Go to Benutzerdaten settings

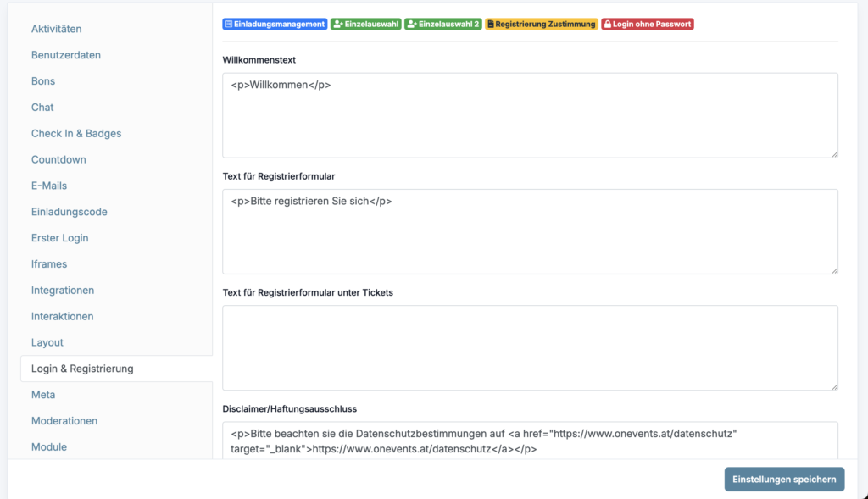[66, 55]
